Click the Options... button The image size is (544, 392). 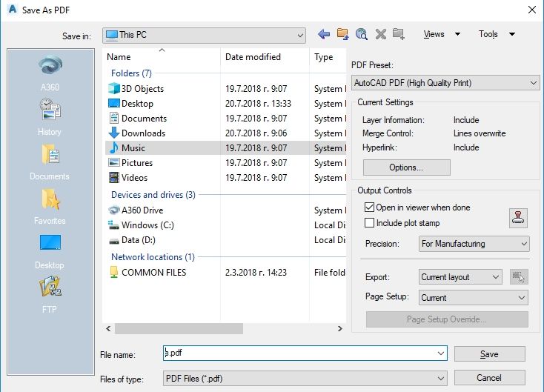point(407,167)
